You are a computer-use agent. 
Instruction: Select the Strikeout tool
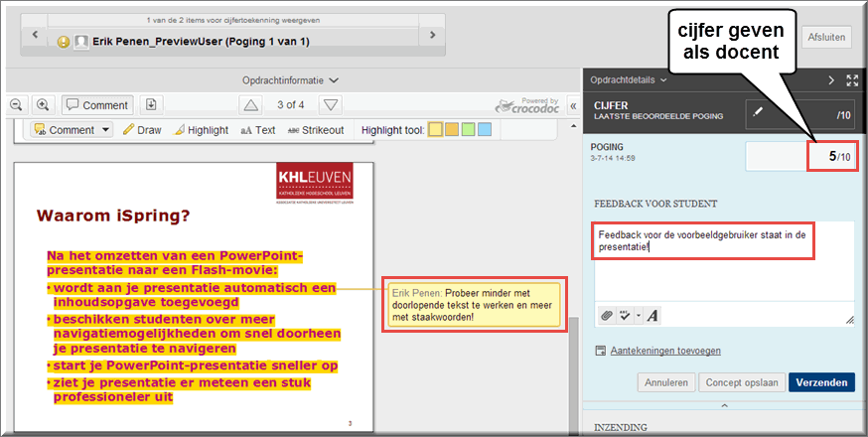tap(316, 130)
